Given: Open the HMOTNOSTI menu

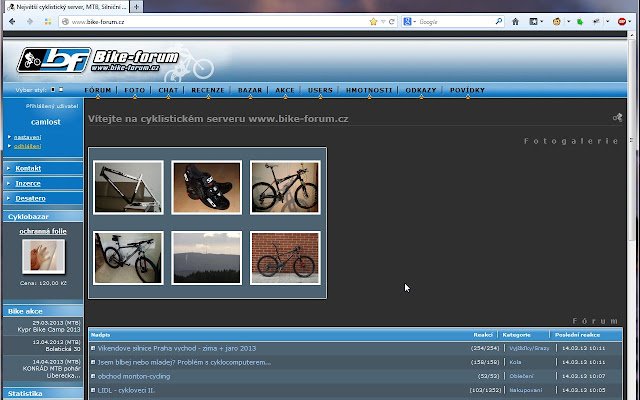Looking at the screenshot, I should tap(369, 90).
